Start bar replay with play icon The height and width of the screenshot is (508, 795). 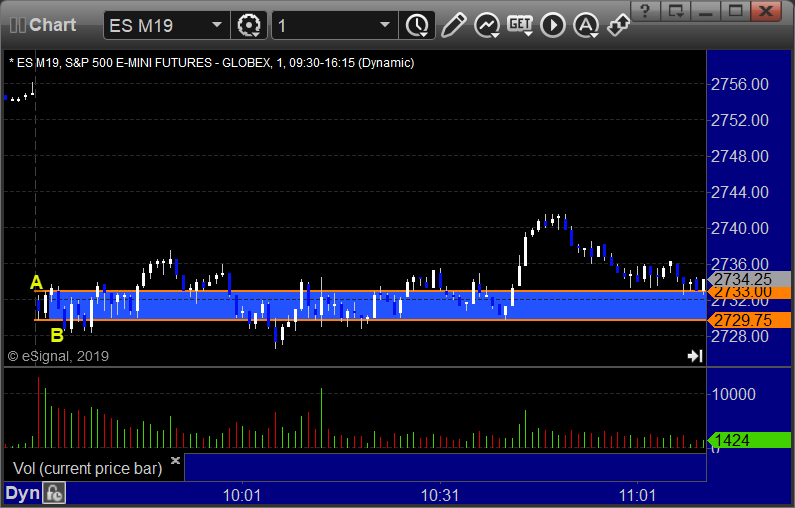pyautogui.click(x=553, y=25)
